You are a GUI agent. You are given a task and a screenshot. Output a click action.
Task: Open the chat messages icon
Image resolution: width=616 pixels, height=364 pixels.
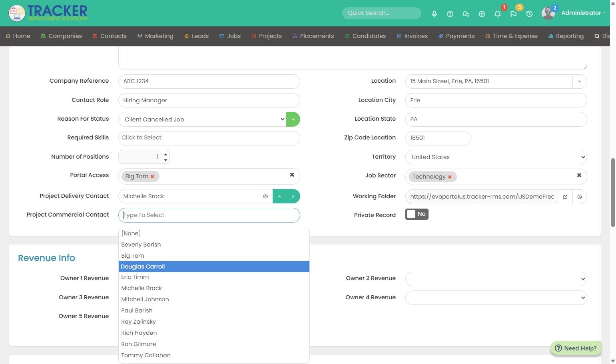466,14
